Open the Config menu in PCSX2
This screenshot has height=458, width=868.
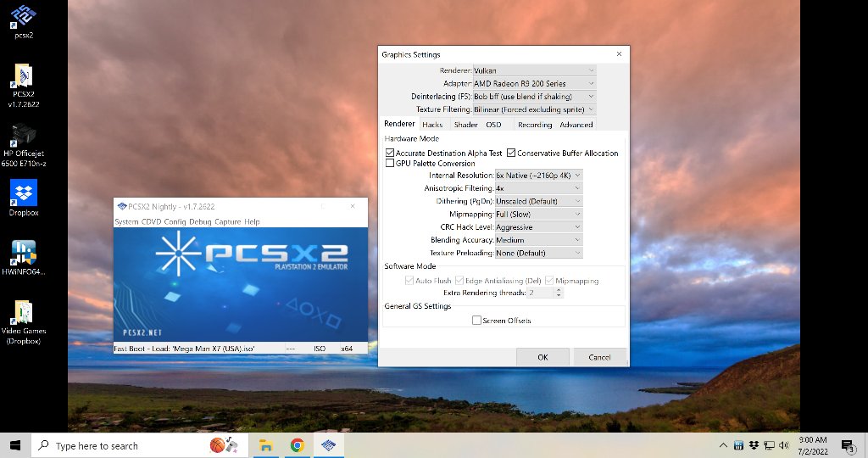tap(175, 221)
